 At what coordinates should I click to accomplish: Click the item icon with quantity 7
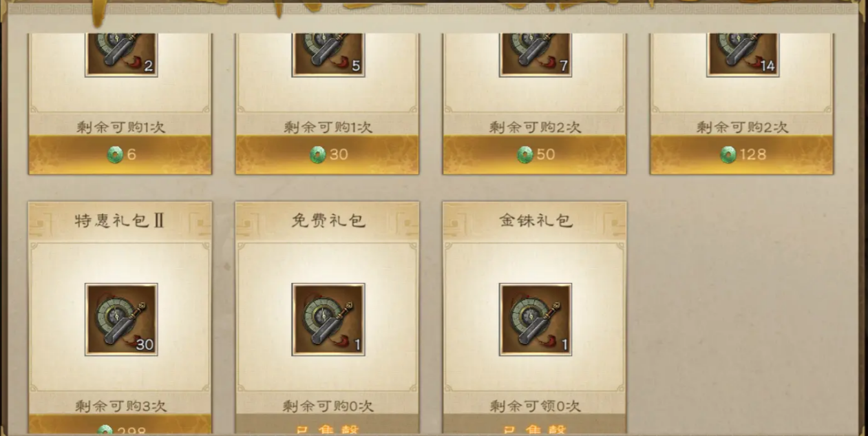coord(536,54)
